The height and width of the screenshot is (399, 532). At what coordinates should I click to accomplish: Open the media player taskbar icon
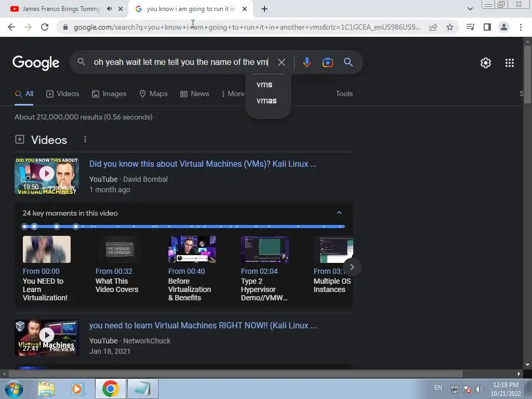pyautogui.click(x=78, y=389)
